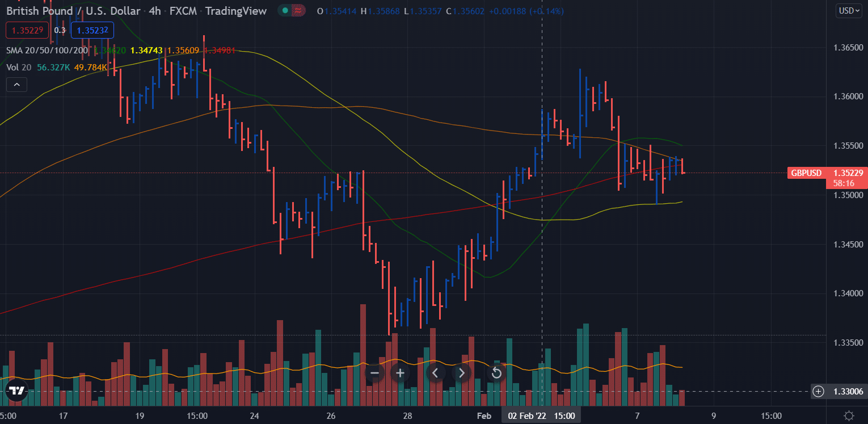The width and height of the screenshot is (868, 424).
Task: Click the 26 label on the time axis
Action: click(331, 416)
